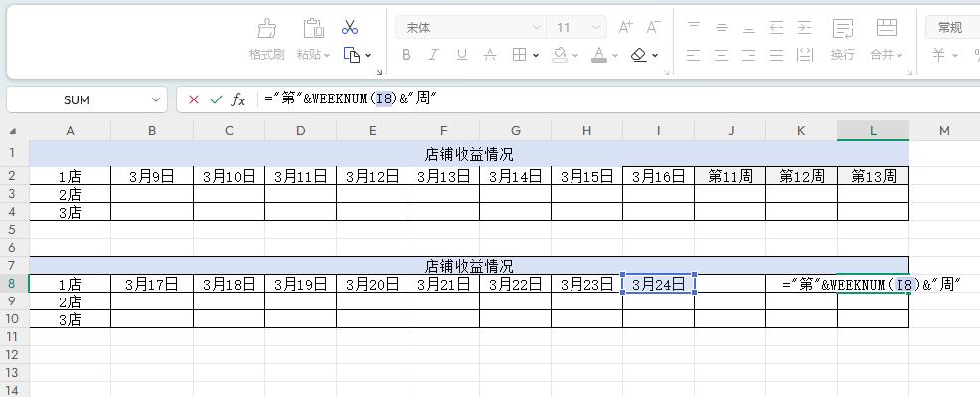
Task: Open the font group dialog launcher
Action: coord(666,73)
